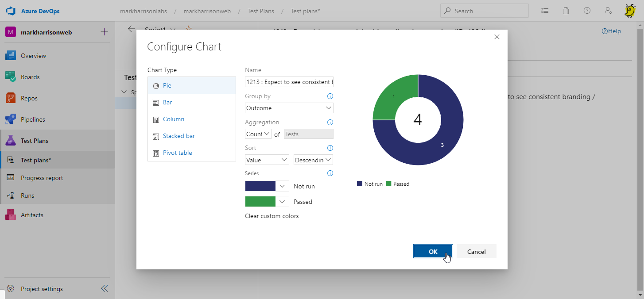Click the Aggregation info icon
The width and height of the screenshot is (644, 299).
point(330,123)
